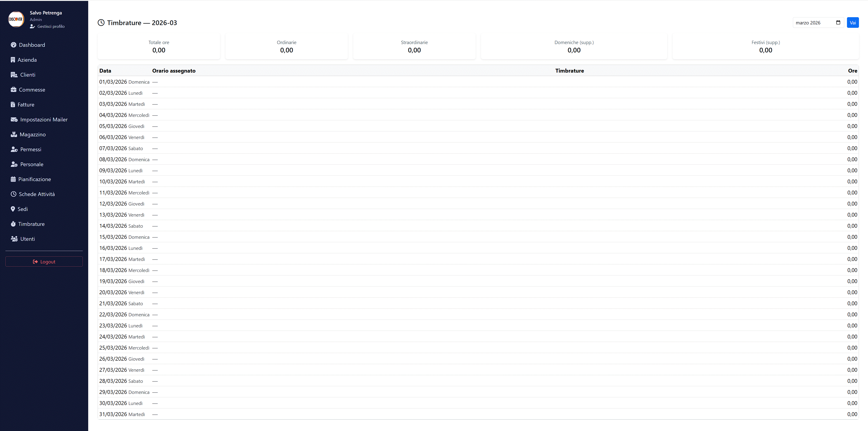Click the marzo 2026 month field
868x431 pixels.
(x=809, y=23)
